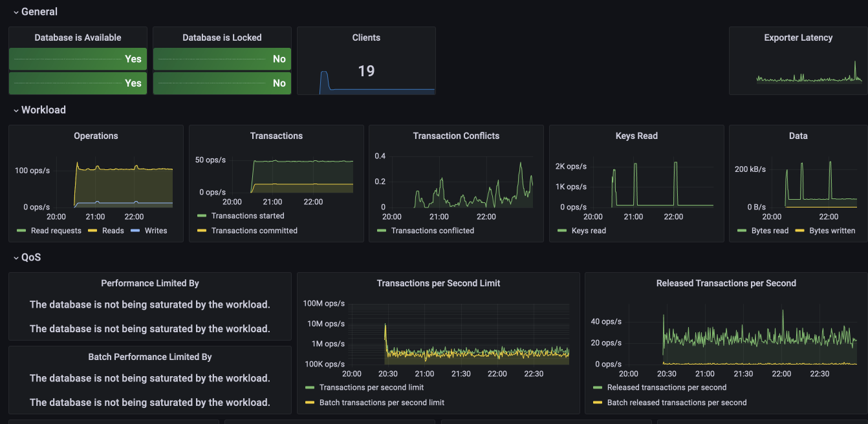This screenshot has width=868, height=424.
Task: Open the Exporter Latency panel menu
Action: coord(797,37)
